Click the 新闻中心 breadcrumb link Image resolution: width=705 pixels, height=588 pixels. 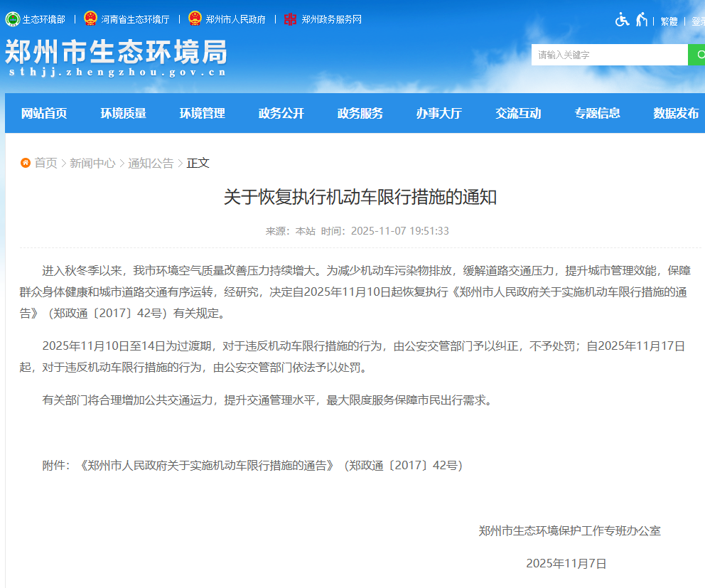[93, 163]
